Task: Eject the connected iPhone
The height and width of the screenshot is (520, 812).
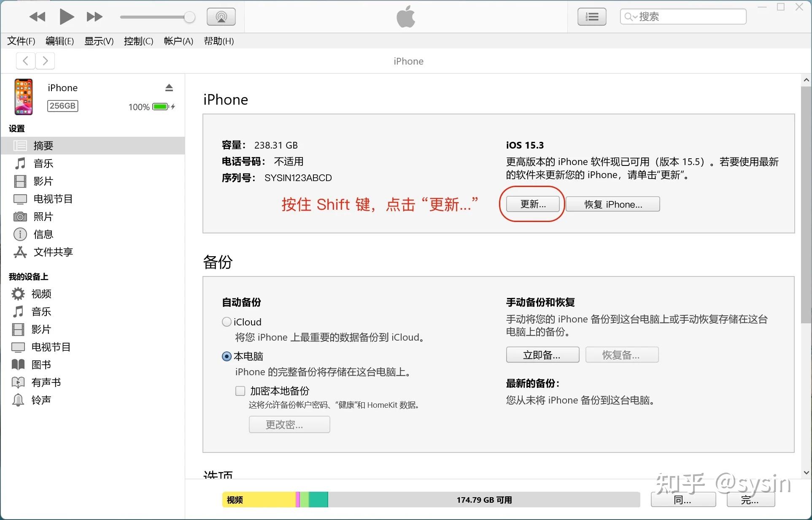Action: point(169,87)
